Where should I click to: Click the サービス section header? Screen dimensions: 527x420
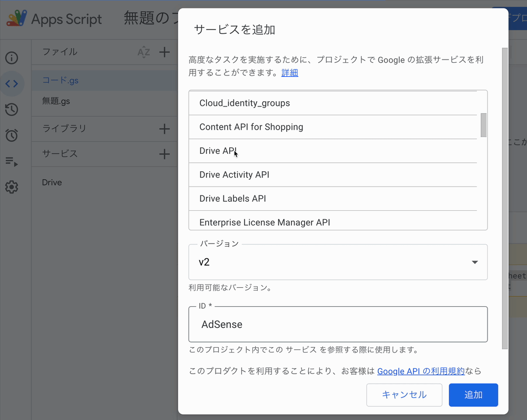[x=60, y=153]
